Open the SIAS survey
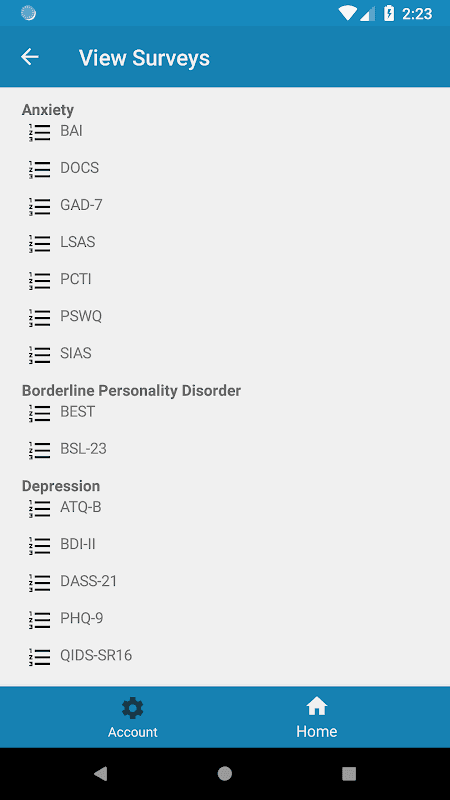 (x=76, y=353)
